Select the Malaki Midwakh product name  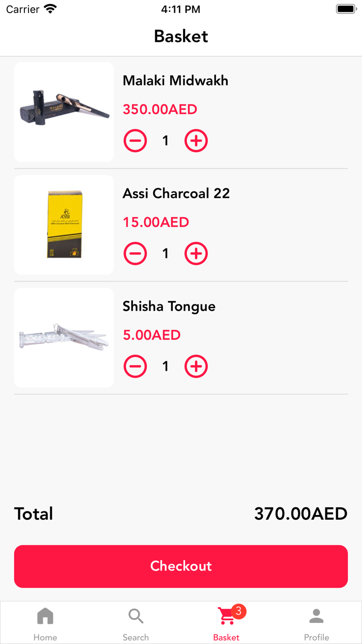(x=175, y=81)
